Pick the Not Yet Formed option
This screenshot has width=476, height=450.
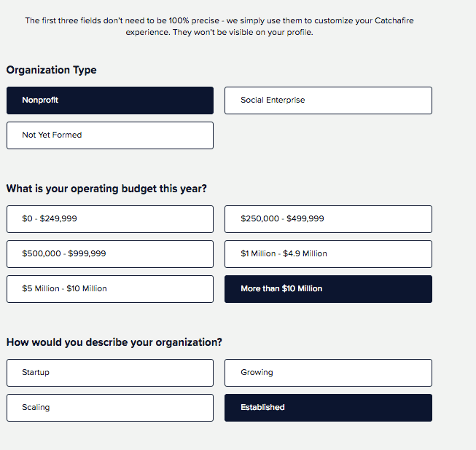click(x=109, y=135)
